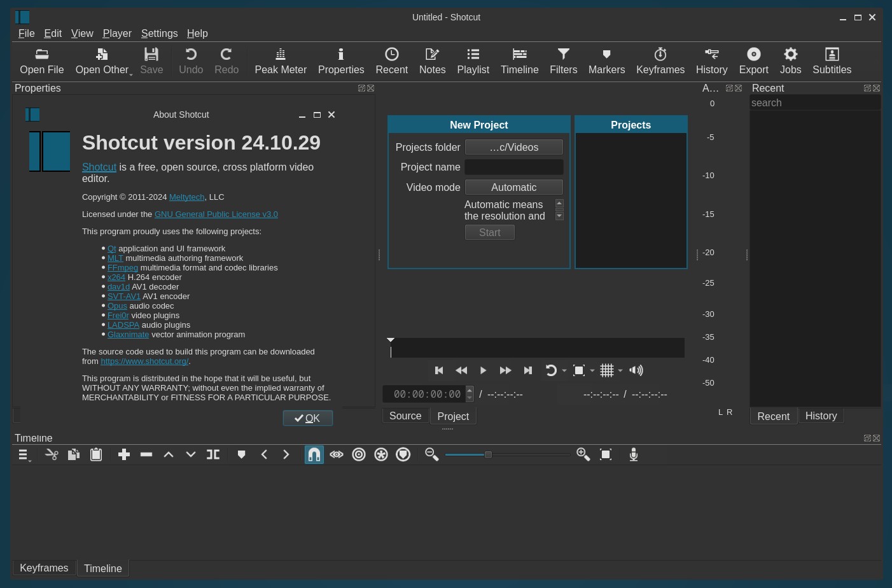Toggle the player volume speaker button

coord(636,370)
